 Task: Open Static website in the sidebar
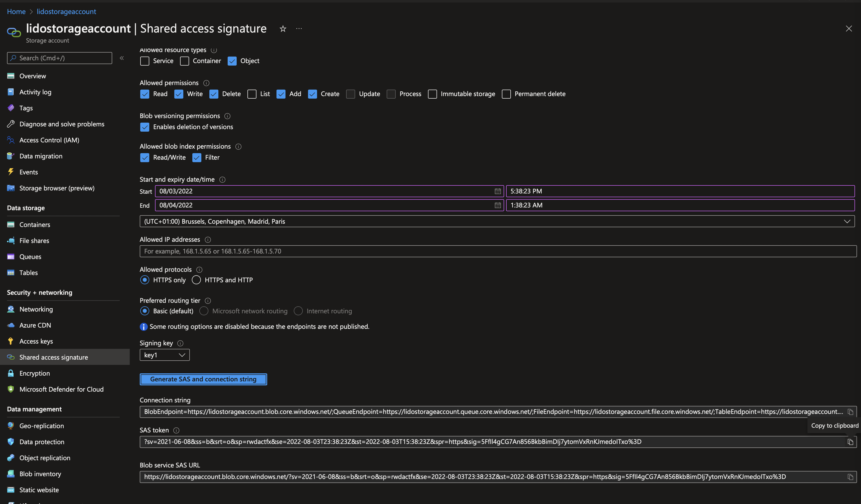39,490
